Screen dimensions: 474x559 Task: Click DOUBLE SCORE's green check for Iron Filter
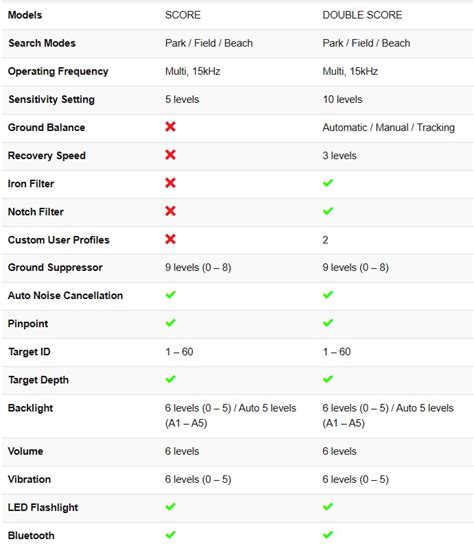tap(328, 183)
